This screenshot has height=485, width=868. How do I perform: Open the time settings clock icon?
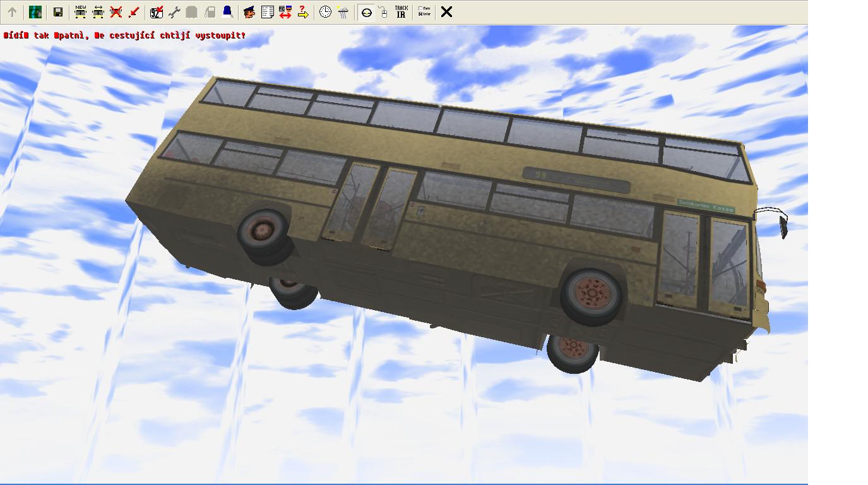pos(325,12)
